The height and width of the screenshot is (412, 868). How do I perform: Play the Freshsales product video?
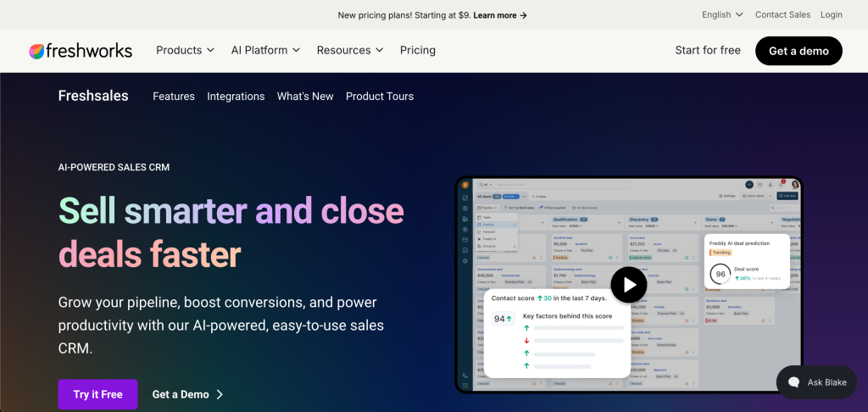[628, 285]
